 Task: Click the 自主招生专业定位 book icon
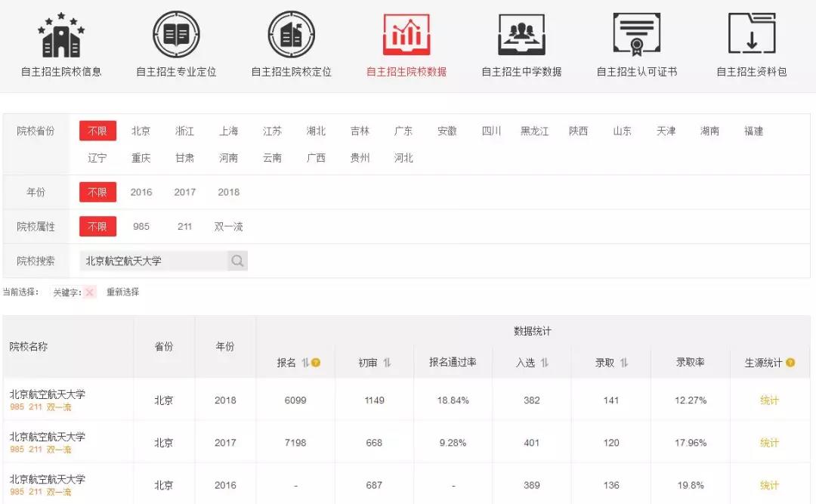176,35
